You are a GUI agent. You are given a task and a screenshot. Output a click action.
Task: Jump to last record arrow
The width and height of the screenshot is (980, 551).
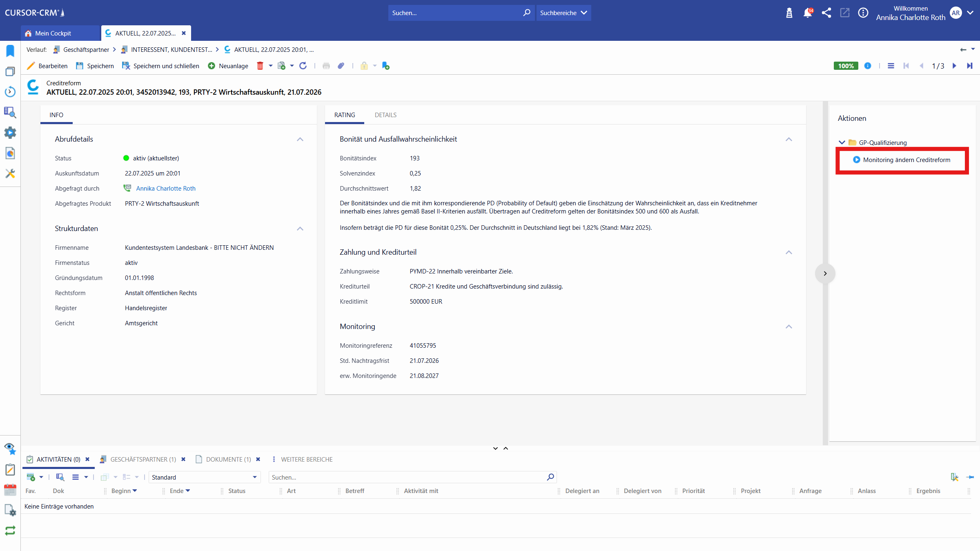point(970,66)
